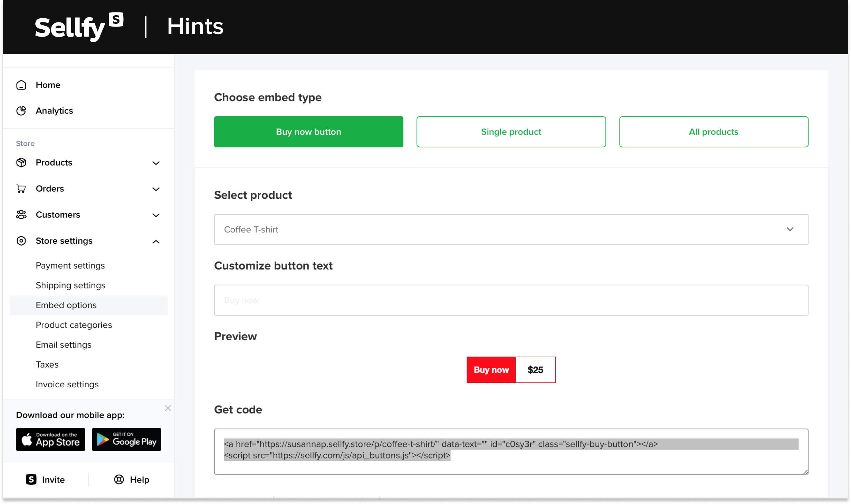Screen dimensions: 851x504
Task: Click the Invite icon in bottom bar
Action: [x=31, y=479]
